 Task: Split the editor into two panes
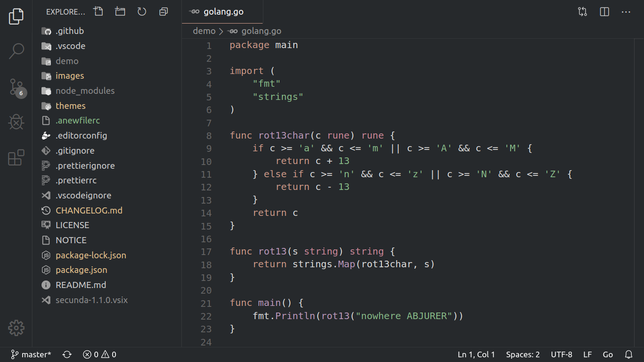[x=604, y=11]
